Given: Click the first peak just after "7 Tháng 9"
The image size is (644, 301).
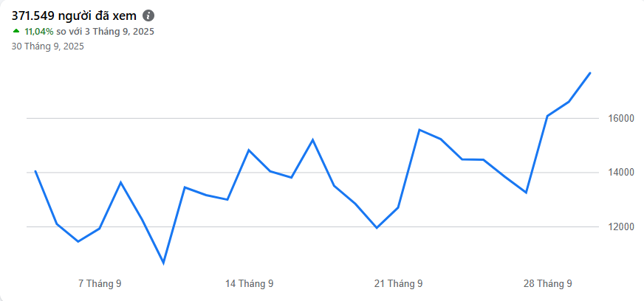Looking at the screenshot, I should 120,182.
